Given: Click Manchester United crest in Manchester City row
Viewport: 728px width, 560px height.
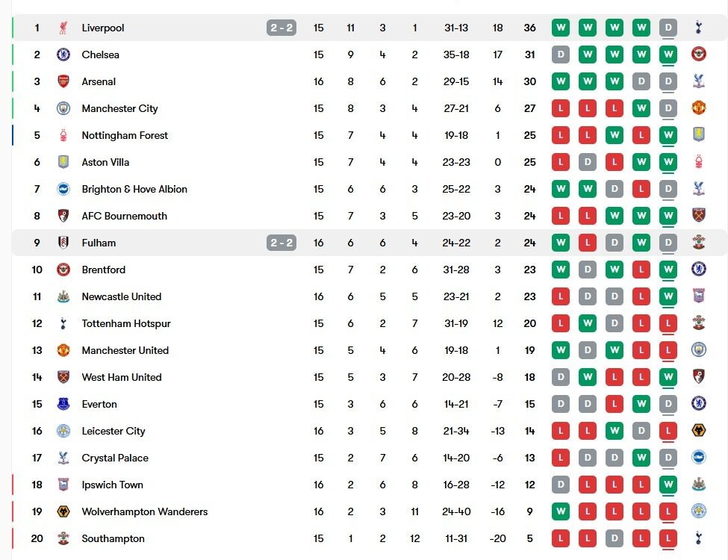Looking at the screenshot, I should 699,108.
